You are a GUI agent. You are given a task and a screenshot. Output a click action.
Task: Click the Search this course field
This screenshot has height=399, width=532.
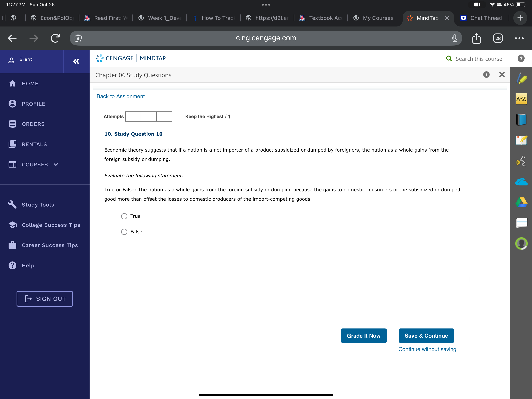[479, 59]
